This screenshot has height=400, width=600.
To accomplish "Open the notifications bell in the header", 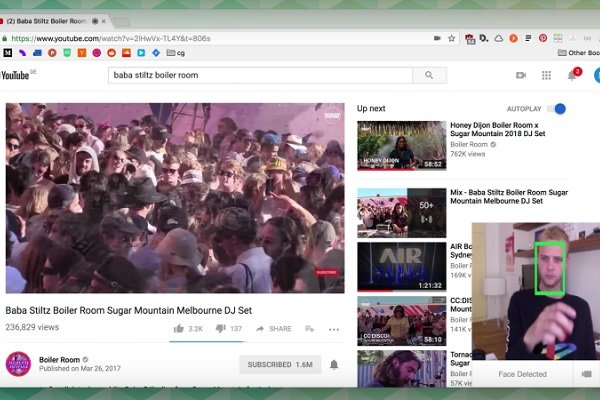I will point(572,75).
